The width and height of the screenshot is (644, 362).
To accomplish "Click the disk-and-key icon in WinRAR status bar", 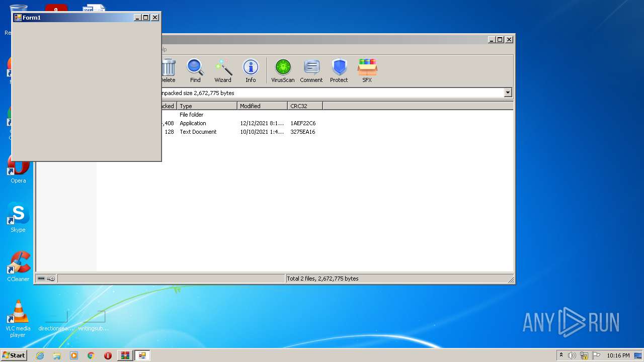I will coord(46,279).
